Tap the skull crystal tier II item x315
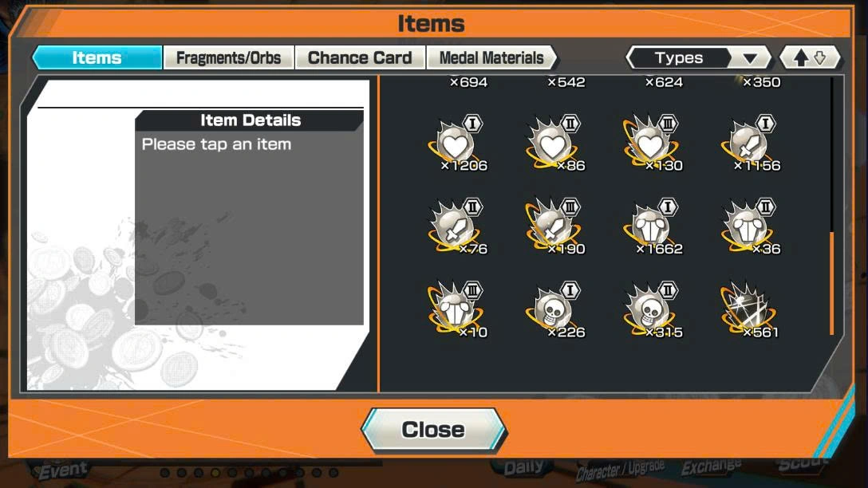The image size is (868, 488). (x=652, y=310)
